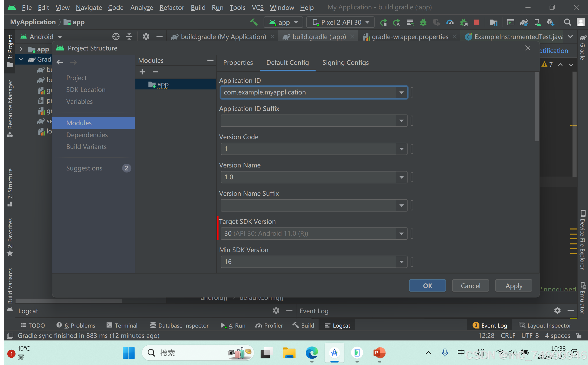Viewport: 588px width, 365px height.
Task: Open the 'app' run configuration dropdown
Action: click(283, 22)
